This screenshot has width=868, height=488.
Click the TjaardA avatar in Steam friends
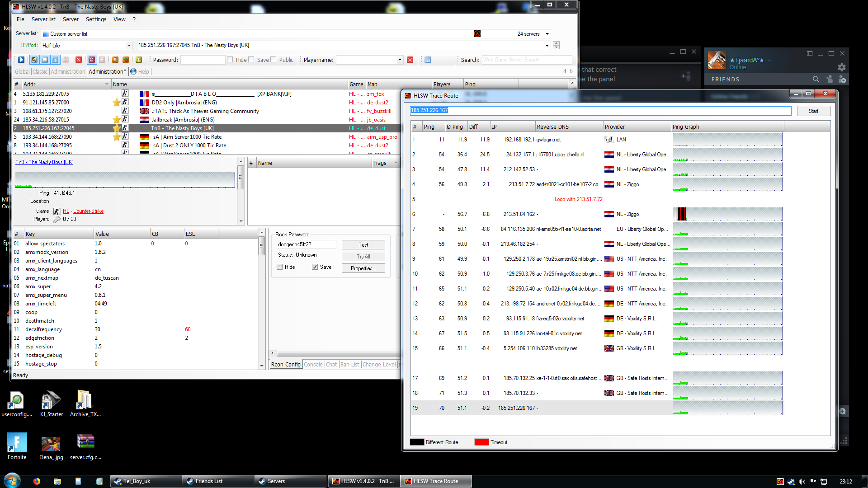pyautogui.click(x=717, y=60)
